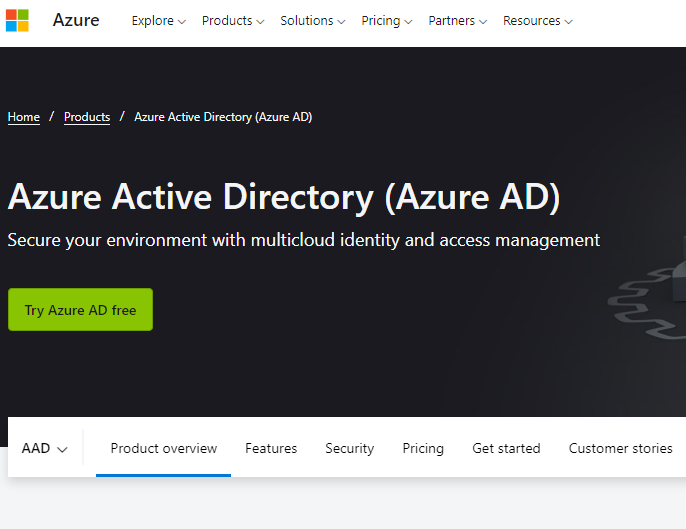Click the Products breadcrumb link

coord(87,117)
